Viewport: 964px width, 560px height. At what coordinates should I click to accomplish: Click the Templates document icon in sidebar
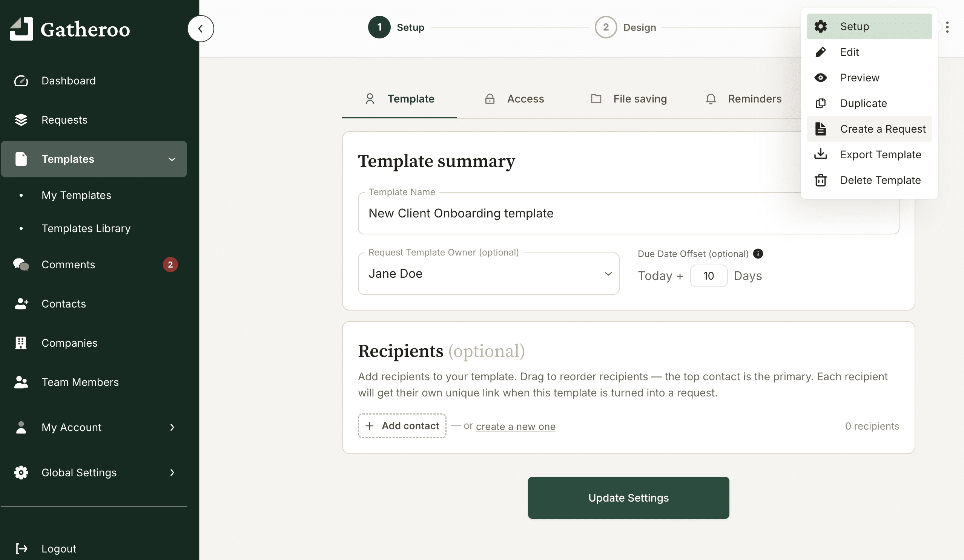point(21,159)
